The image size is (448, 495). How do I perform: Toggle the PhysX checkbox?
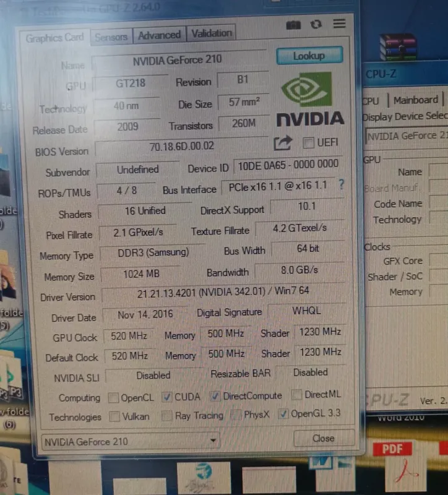coord(236,414)
